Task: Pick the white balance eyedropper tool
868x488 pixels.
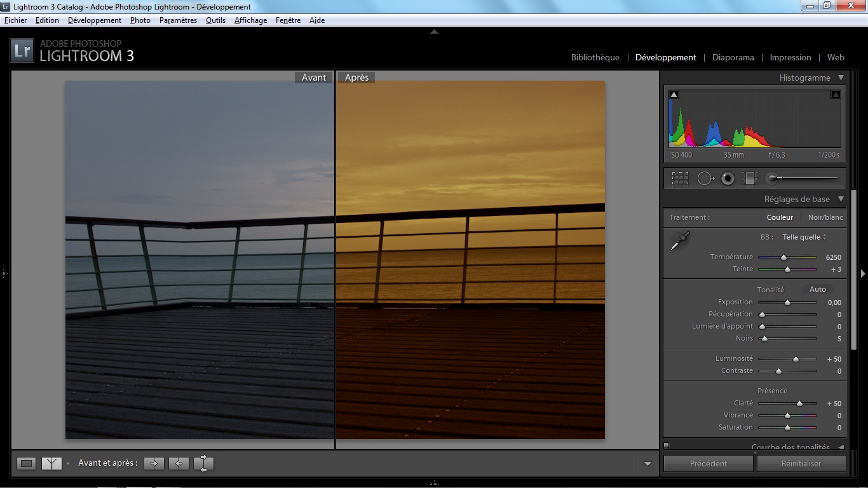Action: point(679,241)
